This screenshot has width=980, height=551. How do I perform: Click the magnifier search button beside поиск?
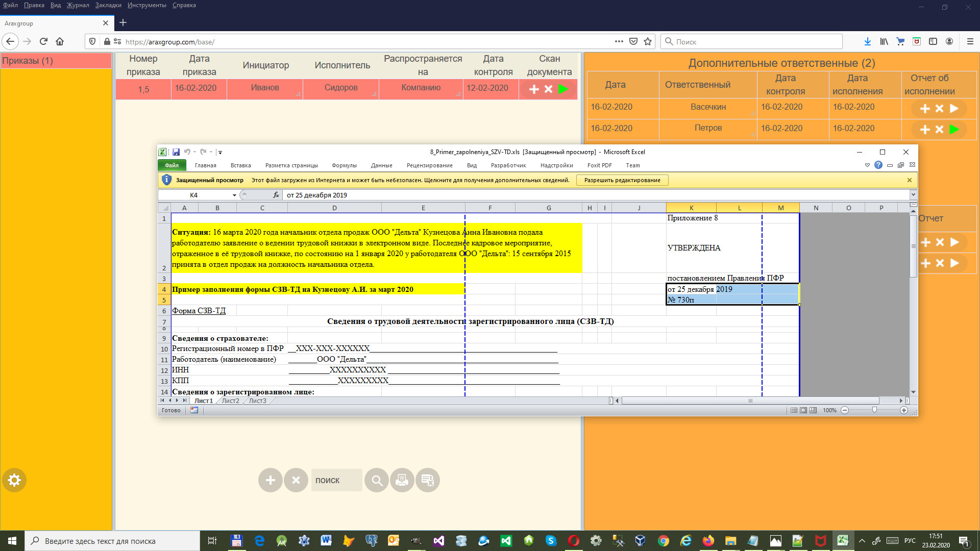coord(377,480)
